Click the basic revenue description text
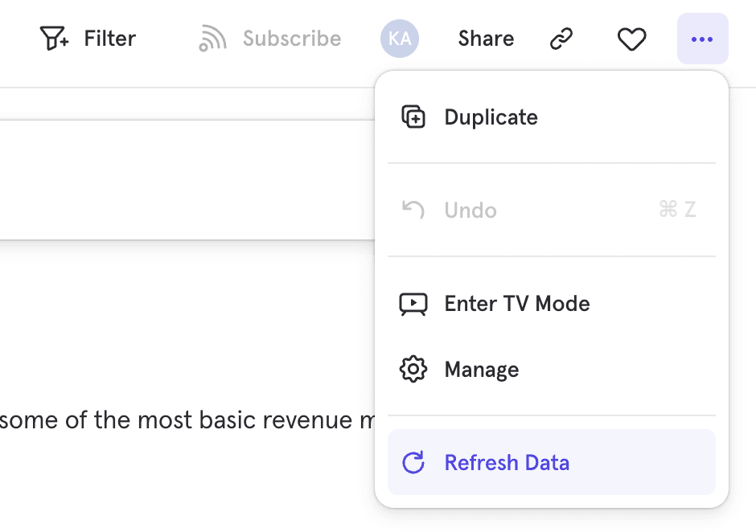The width and height of the screenshot is (756, 532). click(x=185, y=420)
